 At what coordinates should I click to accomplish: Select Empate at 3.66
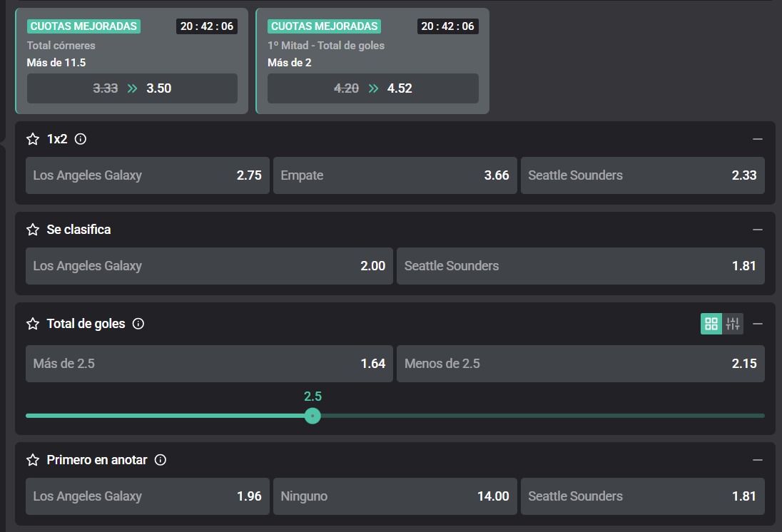[395, 175]
